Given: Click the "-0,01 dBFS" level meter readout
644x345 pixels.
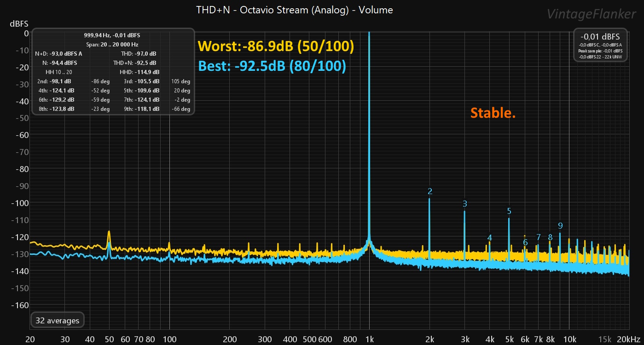Looking at the screenshot, I should pyautogui.click(x=600, y=36).
